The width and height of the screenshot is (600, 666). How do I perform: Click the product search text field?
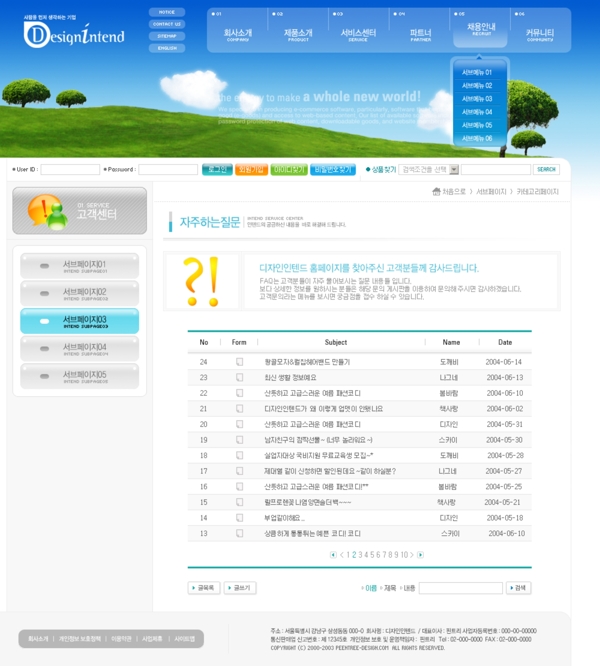496,169
